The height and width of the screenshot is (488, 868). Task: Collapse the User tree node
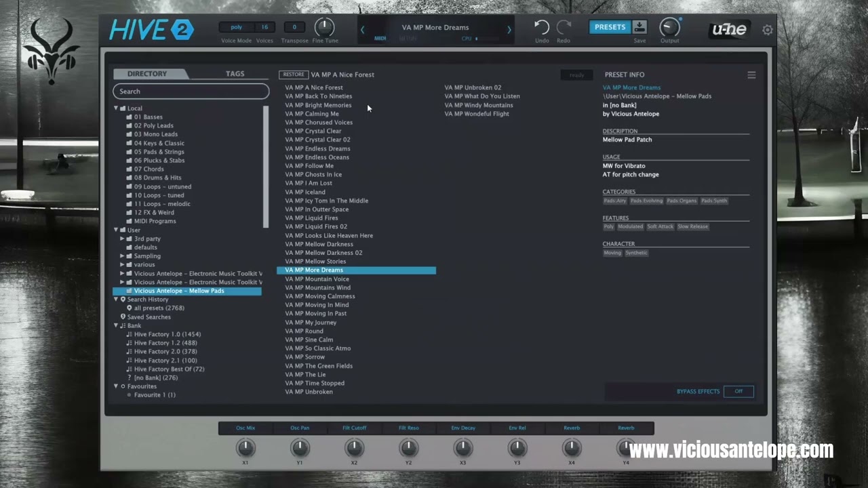tap(116, 230)
